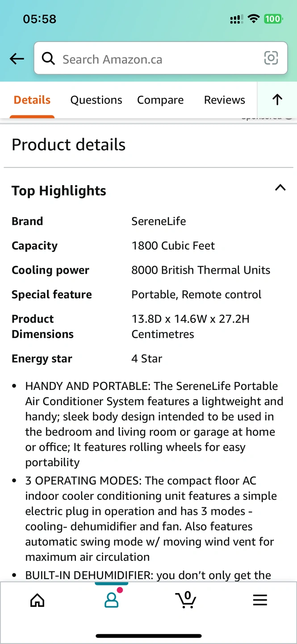Go to the Home icon in bottom bar

[37, 600]
